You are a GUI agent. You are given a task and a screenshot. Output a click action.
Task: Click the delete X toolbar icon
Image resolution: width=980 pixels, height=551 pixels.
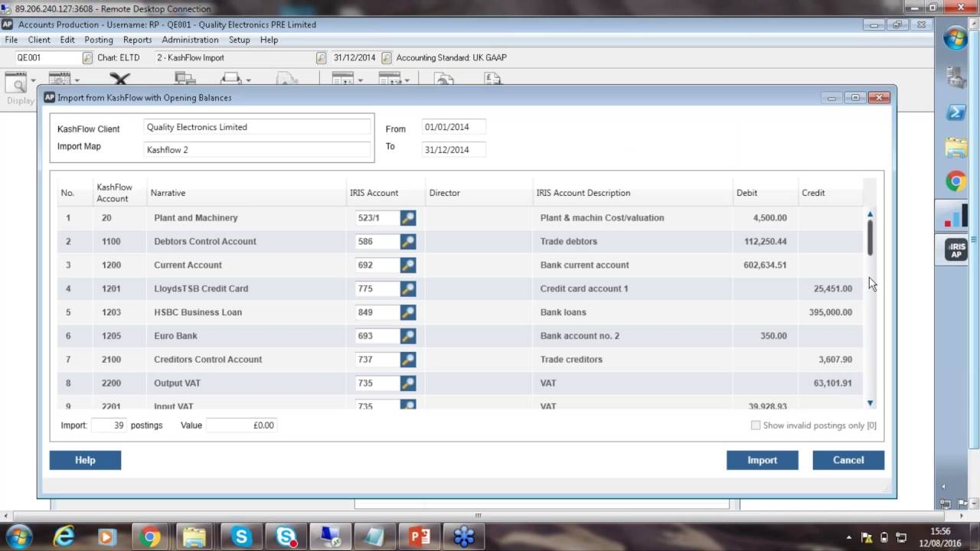pos(119,79)
